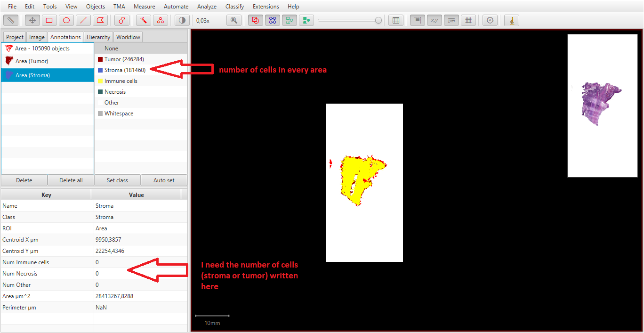
Task: Open the Edit menu
Action: [30, 7]
